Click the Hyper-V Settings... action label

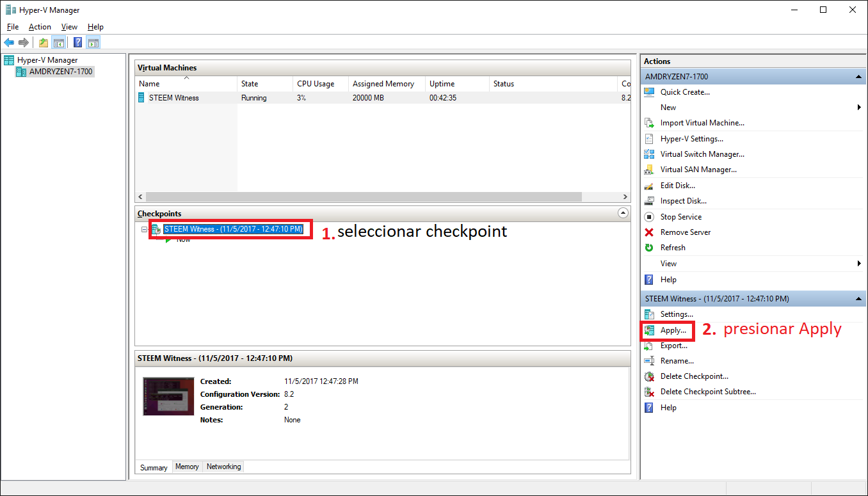pos(692,139)
